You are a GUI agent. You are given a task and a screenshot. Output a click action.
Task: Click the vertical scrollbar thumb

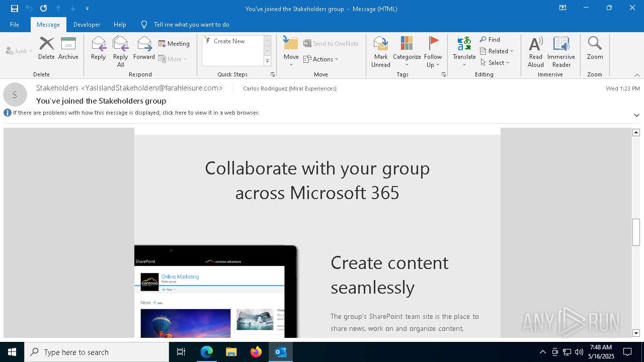pyautogui.click(x=636, y=232)
